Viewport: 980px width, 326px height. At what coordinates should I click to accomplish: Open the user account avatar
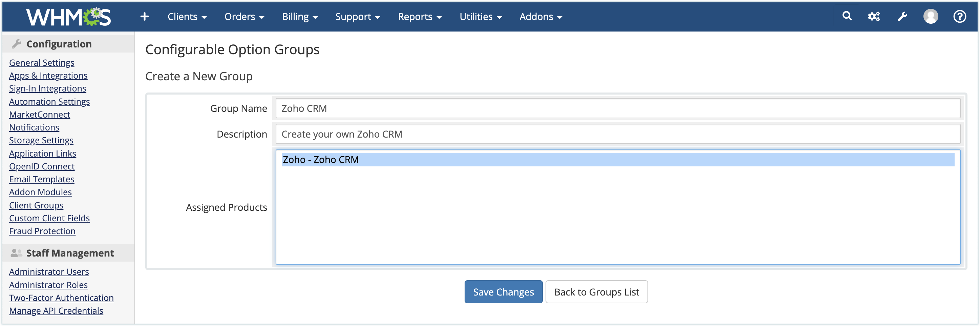[x=931, y=16]
